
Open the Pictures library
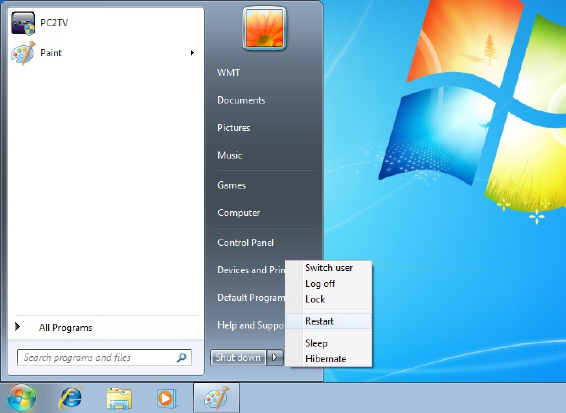(x=234, y=128)
